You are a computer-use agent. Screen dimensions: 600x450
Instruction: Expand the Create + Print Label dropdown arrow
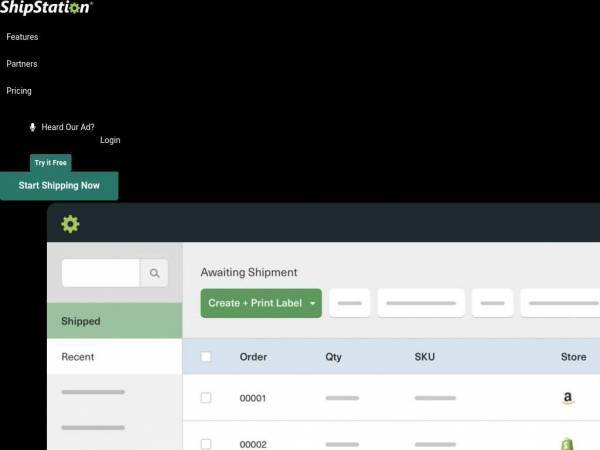pyautogui.click(x=313, y=303)
